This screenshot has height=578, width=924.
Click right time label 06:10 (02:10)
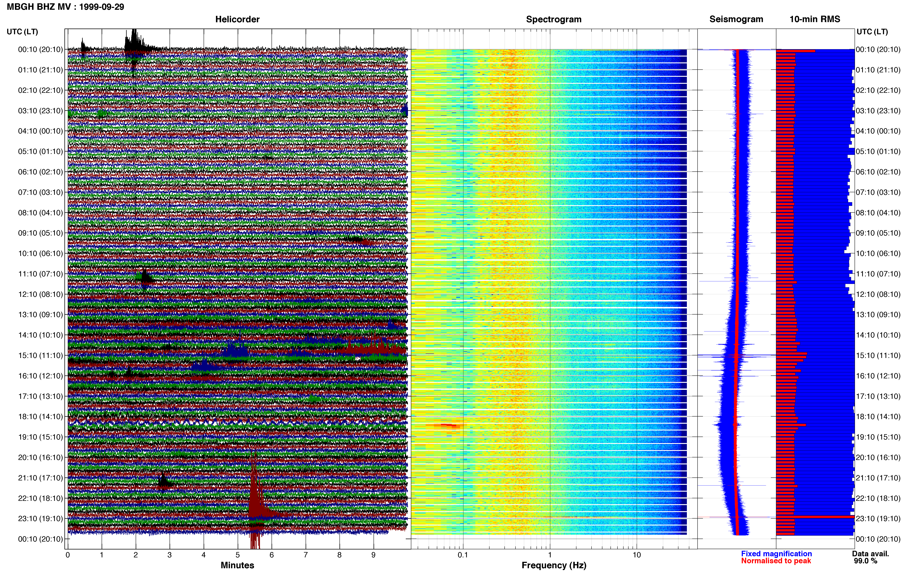click(x=878, y=172)
